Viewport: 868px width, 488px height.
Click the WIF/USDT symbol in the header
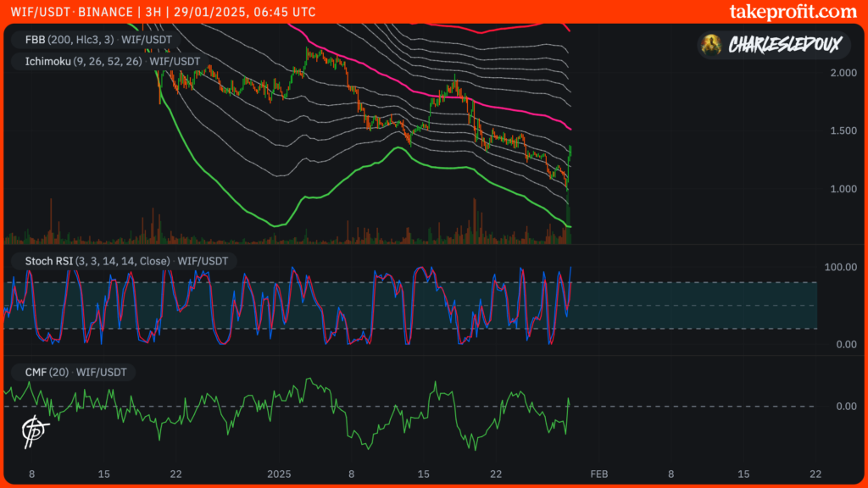pos(39,12)
